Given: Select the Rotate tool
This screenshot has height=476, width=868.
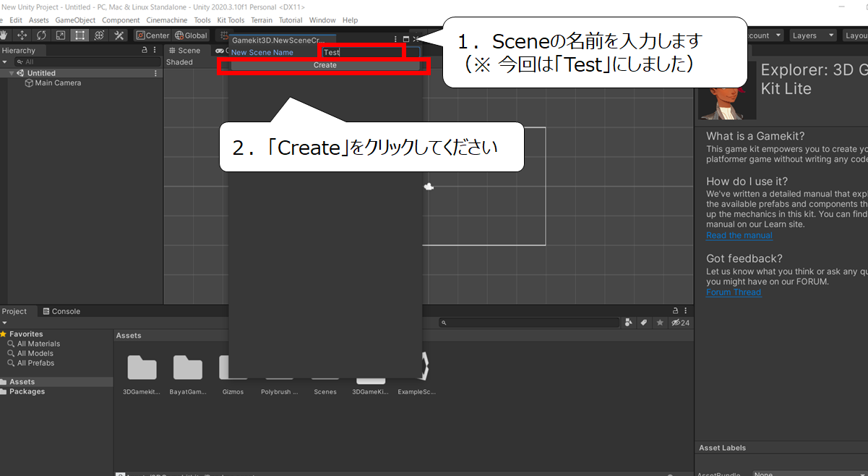Looking at the screenshot, I should point(41,35).
